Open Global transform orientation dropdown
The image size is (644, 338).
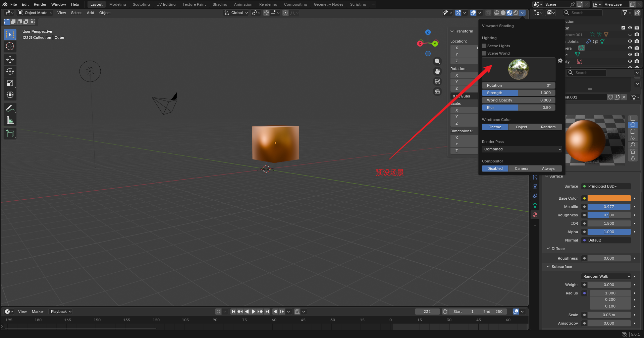(236, 13)
